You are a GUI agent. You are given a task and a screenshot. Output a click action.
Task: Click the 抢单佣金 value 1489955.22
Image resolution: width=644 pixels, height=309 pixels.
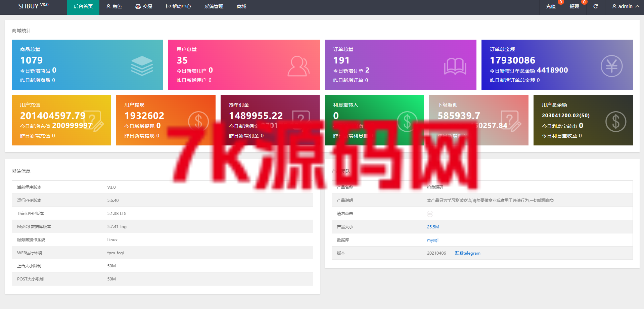(256, 116)
